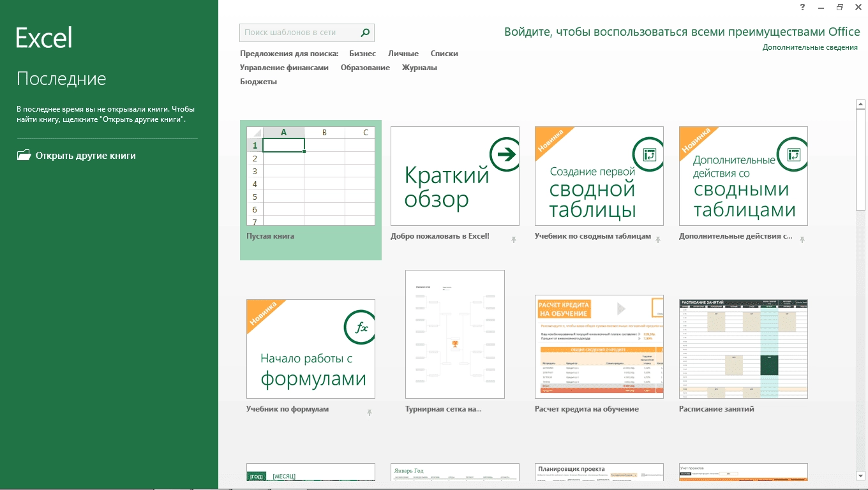868x490 pixels.
Task: Click the Турнирная сетка на... label
Action: click(x=444, y=409)
